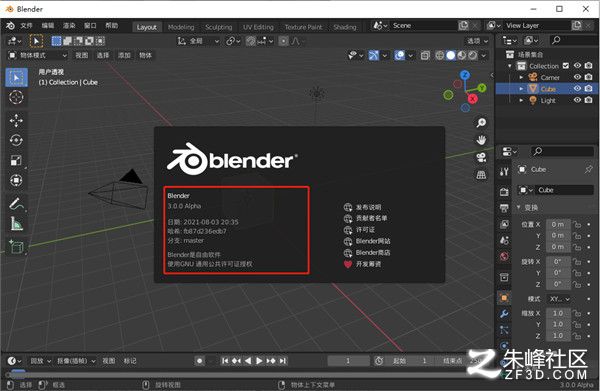Switch to the Sculpting workspace tab
The height and width of the screenshot is (391, 600).
tap(218, 27)
